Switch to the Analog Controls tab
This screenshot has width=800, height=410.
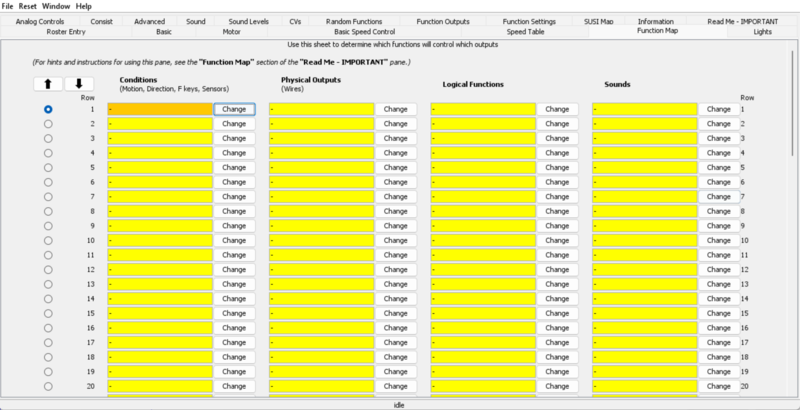(x=40, y=21)
